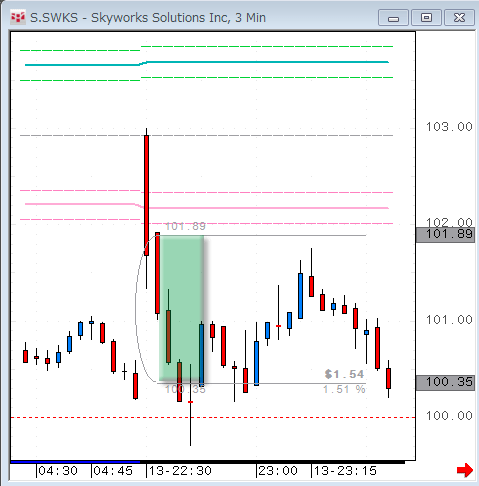Click the 23:00 time axis label
The width and height of the screenshot is (479, 486).
[278, 471]
